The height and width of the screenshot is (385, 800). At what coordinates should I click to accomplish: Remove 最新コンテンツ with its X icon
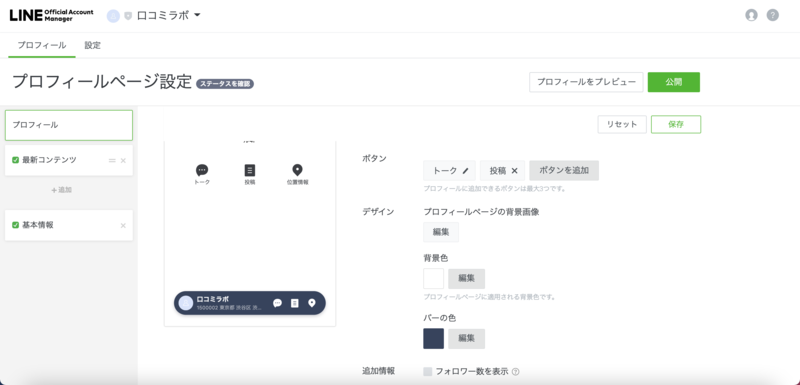(x=123, y=161)
